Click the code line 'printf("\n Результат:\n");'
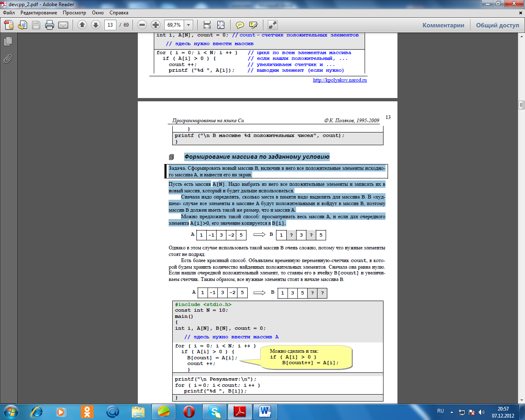 (216, 379)
